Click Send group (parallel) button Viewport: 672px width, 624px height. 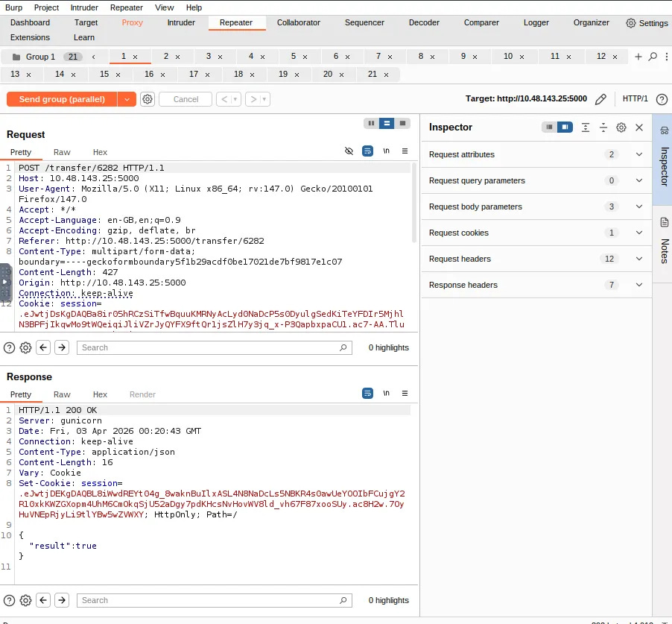pos(62,99)
